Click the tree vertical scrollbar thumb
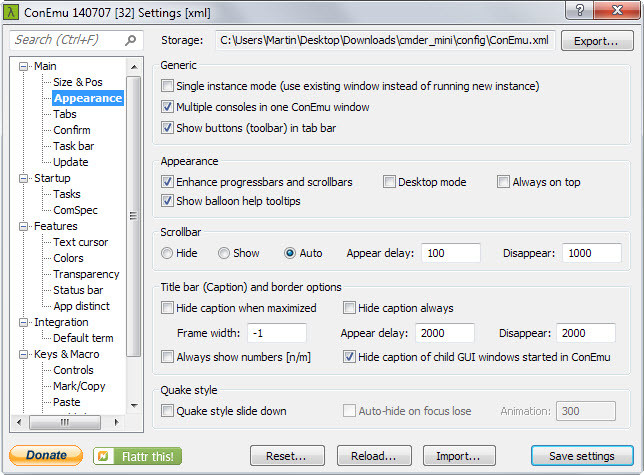Viewport: 644px width, 475px height. click(x=134, y=216)
